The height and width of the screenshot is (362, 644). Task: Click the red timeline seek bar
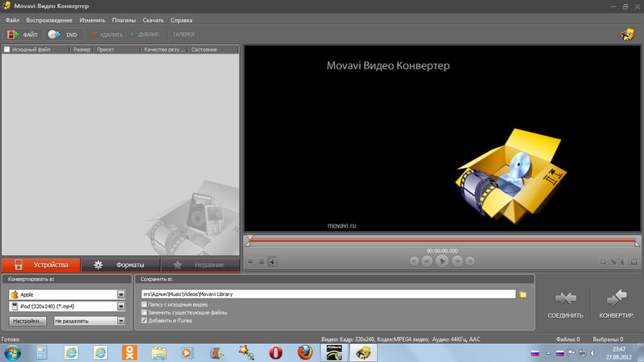442,241
